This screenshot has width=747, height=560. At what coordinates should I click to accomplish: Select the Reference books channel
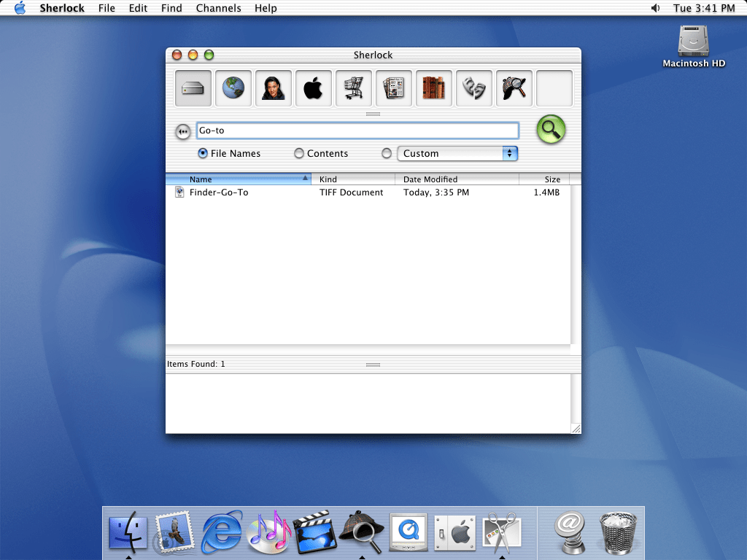point(434,89)
